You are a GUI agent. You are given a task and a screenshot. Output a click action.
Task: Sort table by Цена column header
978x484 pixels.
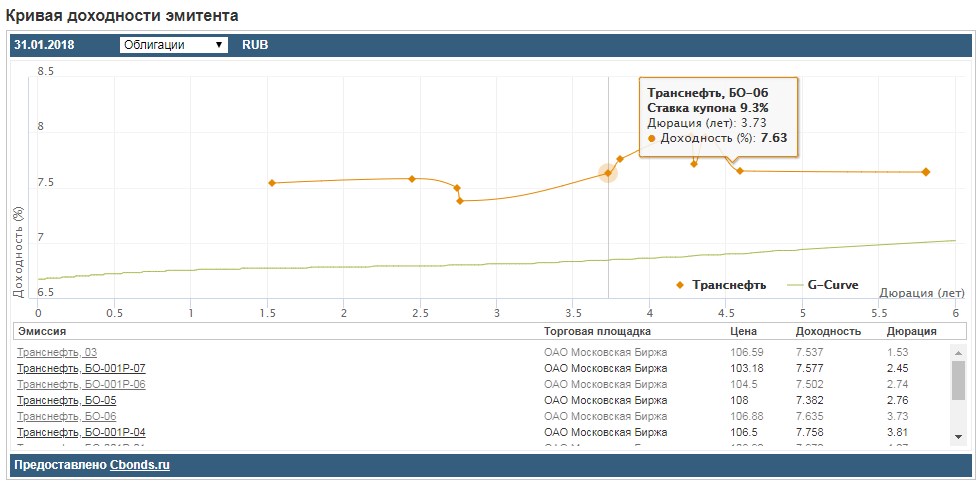coord(743,331)
